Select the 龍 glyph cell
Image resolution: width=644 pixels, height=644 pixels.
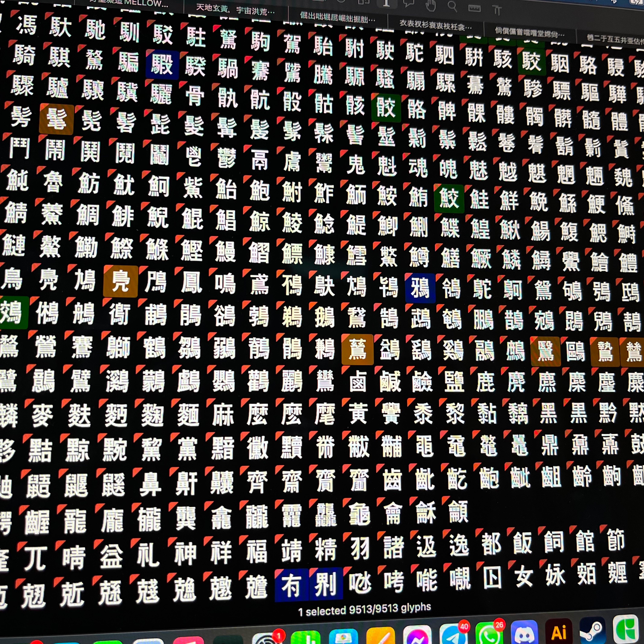point(75,521)
